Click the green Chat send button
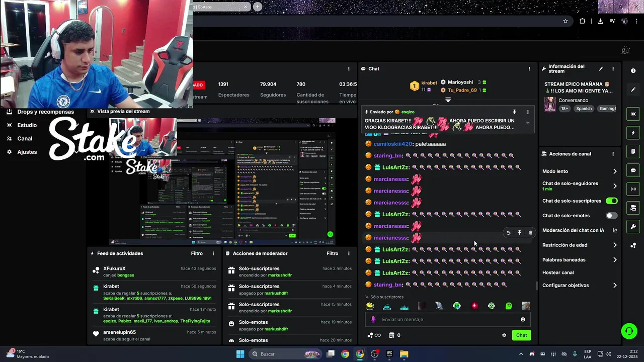The image size is (644, 362). (521, 335)
